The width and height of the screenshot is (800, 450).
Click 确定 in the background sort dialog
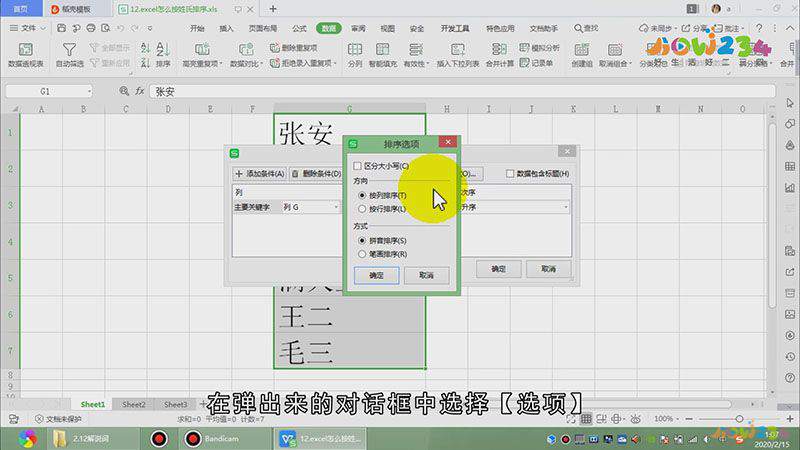point(498,269)
